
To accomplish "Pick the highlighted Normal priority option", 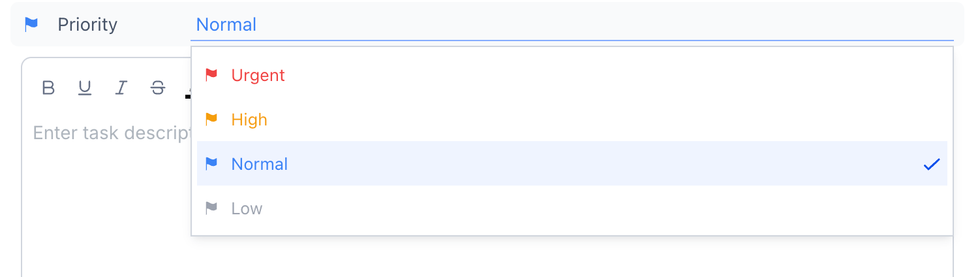I will [x=572, y=164].
